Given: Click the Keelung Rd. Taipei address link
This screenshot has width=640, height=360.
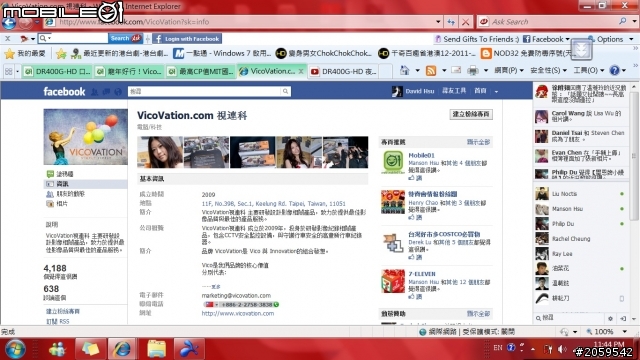Looking at the screenshot, I should [273, 204].
